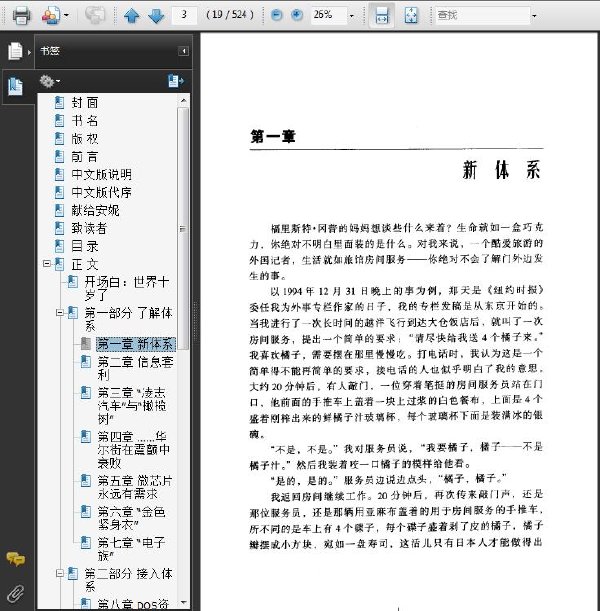Go to next page with down arrow
This screenshot has width=600, height=611.
pos(156,16)
